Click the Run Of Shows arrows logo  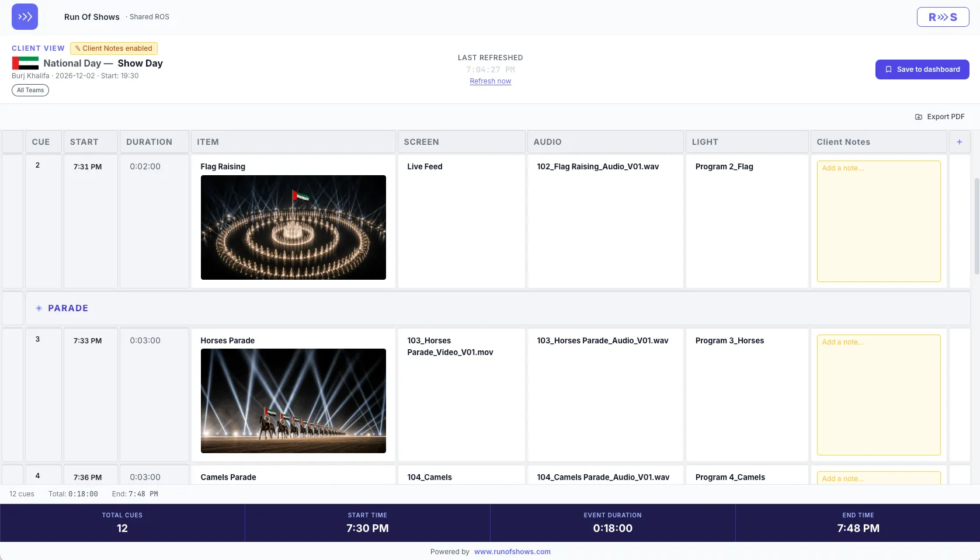(x=25, y=17)
